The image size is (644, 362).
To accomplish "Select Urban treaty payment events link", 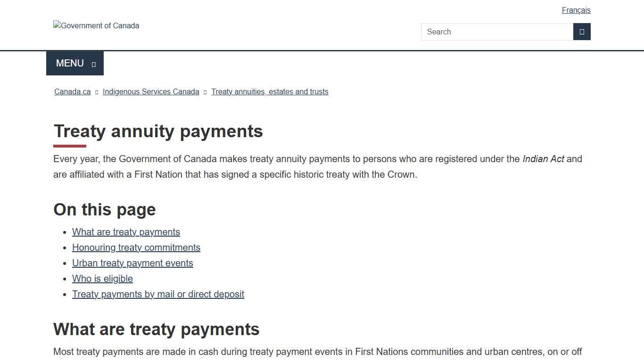I will [x=132, y=263].
